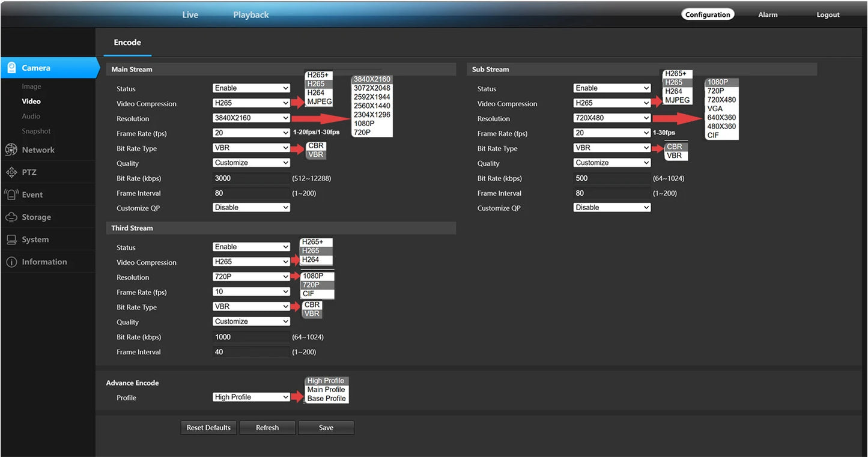The height and width of the screenshot is (457, 868).
Task: Click the Event alarm icon
Action: point(11,195)
